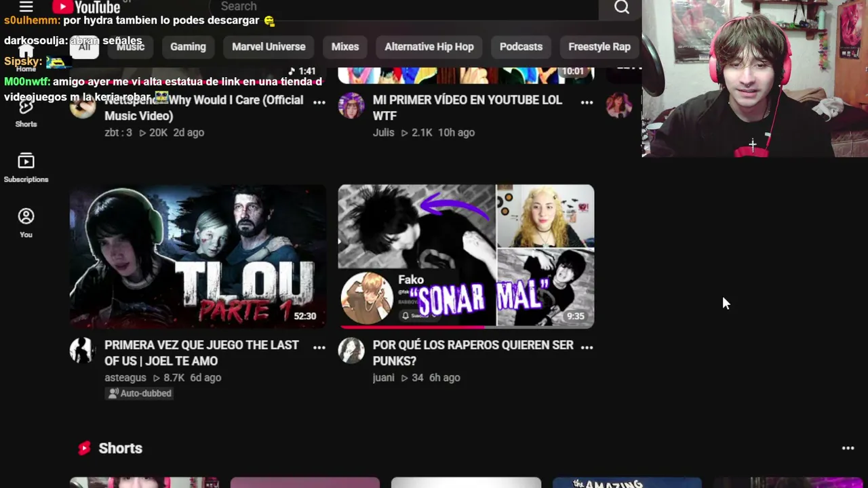This screenshot has height=488, width=868.
Task: Select the Alternative Hip Hop chip
Action: tap(429, 47)
